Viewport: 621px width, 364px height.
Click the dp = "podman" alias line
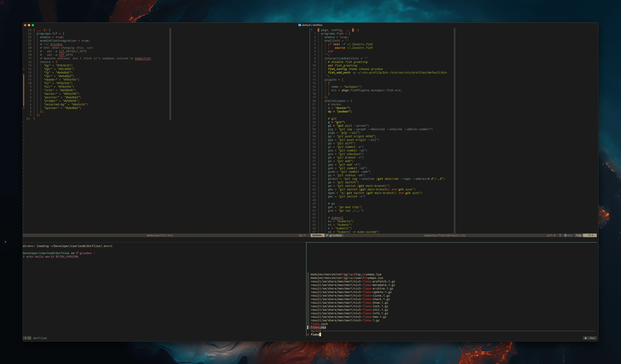point(340,112)
